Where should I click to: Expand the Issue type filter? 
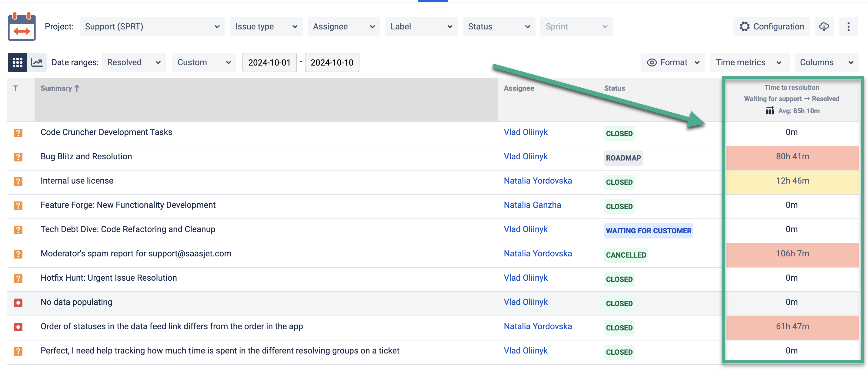266,27
